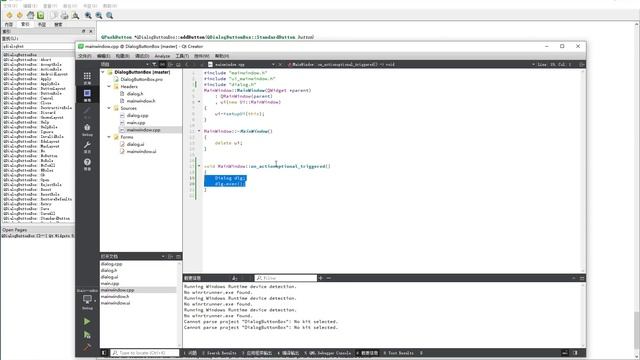Copy icon in Assistant toolbar

[x=53, y=16]
